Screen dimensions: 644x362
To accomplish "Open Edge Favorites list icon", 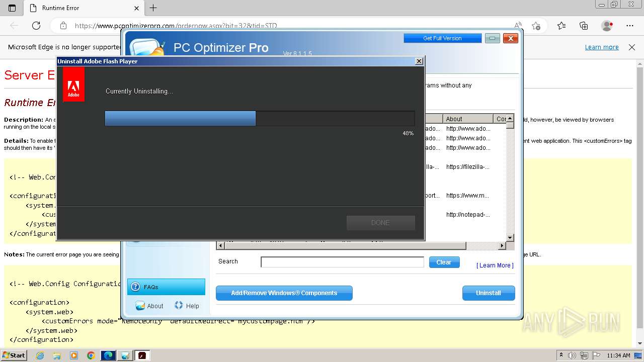I will 561,26.
